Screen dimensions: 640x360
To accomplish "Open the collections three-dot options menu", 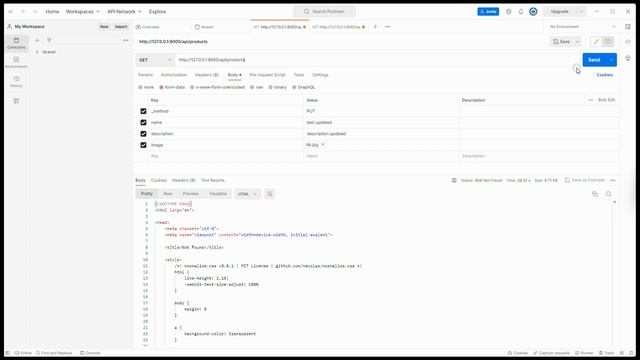I will point(126,40).
